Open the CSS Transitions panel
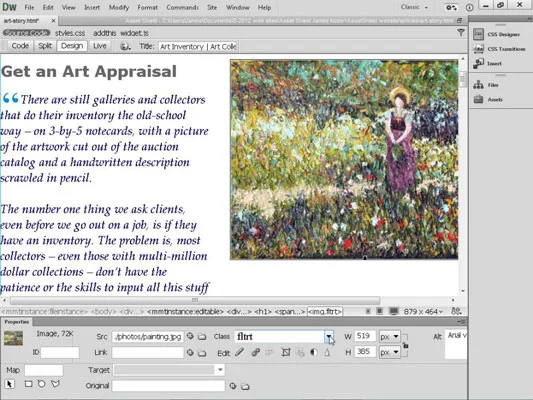 pos(499,49)
